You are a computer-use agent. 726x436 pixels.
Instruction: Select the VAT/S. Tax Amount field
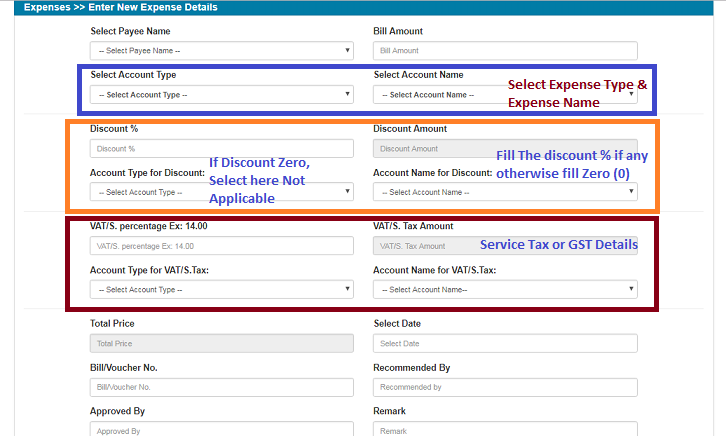click(x=422, y=245)
